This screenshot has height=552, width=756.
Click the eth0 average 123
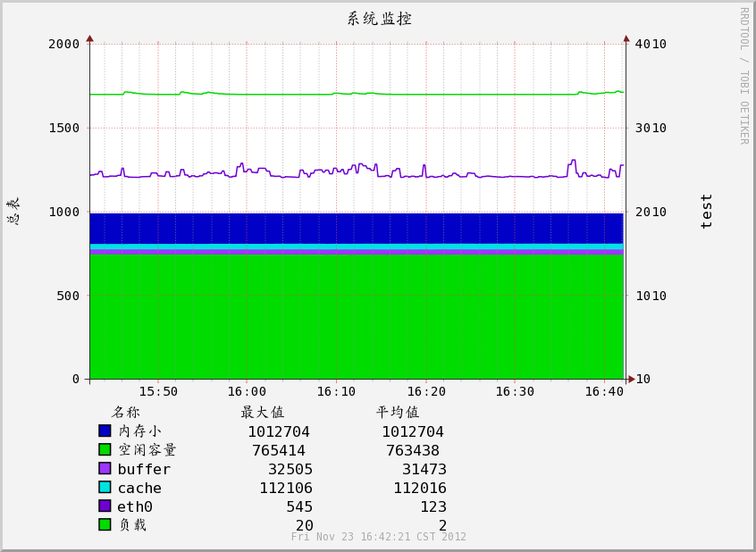pos(433,506)
